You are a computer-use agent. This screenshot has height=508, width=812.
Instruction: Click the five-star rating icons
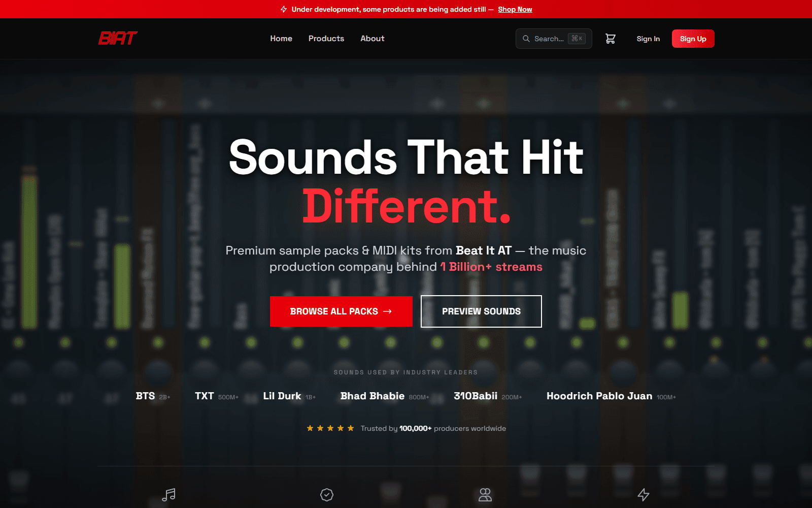(x=330, y=428)
